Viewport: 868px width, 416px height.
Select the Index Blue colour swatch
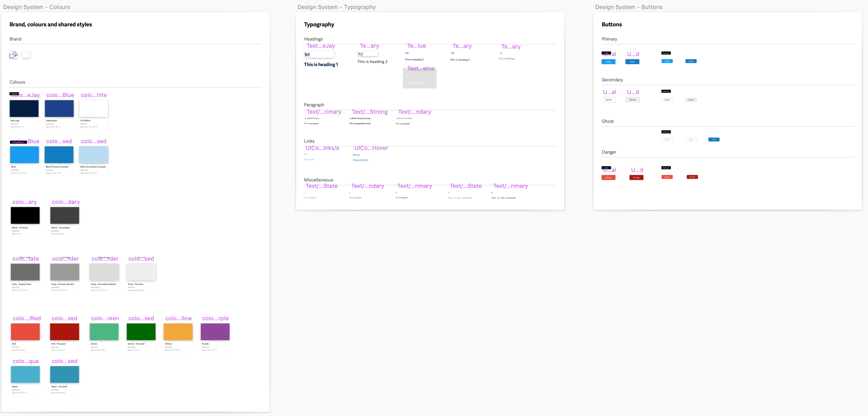(59, 109)
